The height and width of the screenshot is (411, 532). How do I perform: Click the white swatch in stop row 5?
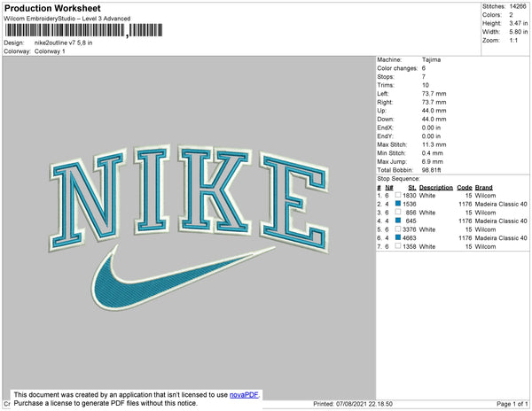coord(398,229)
